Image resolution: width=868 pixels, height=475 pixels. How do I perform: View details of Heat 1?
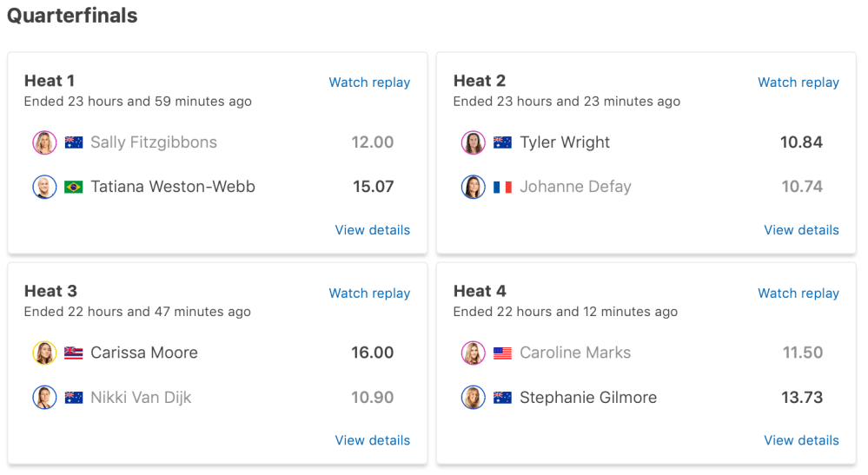click(x=372, y=230)
